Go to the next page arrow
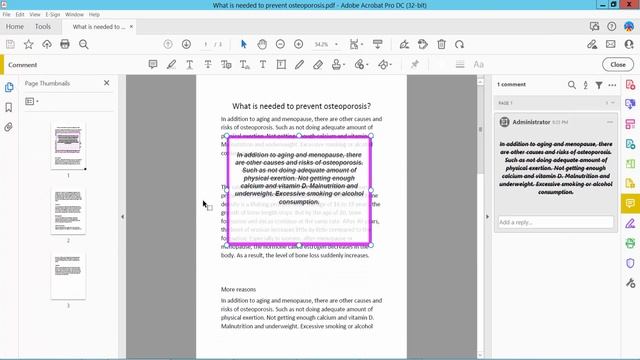 point(186,44)
